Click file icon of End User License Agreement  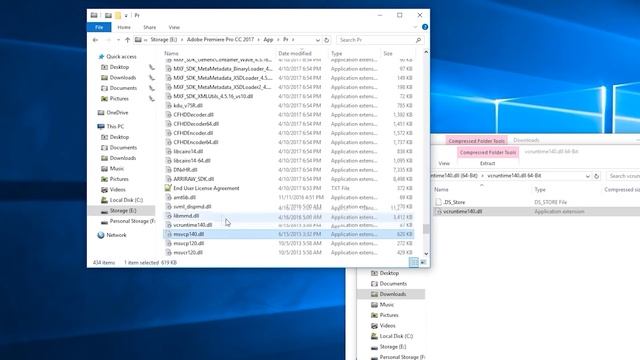point(168,188)
